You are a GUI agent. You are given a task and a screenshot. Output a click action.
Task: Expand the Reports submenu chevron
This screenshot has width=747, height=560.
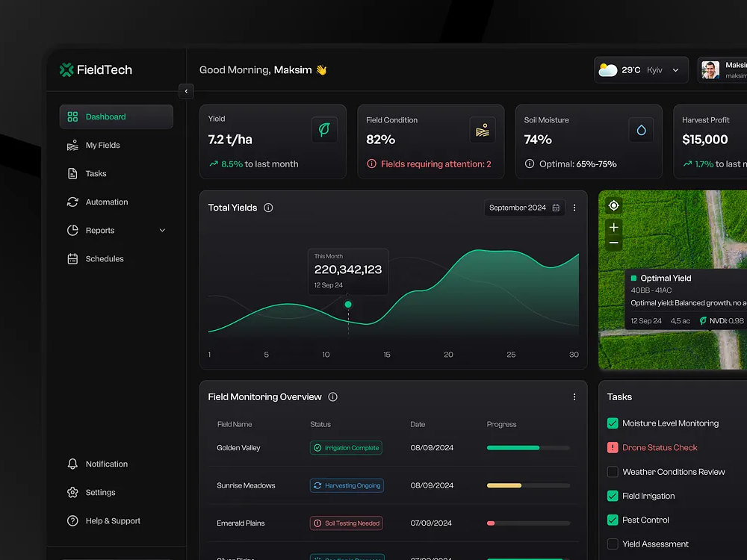pos(162,231)
